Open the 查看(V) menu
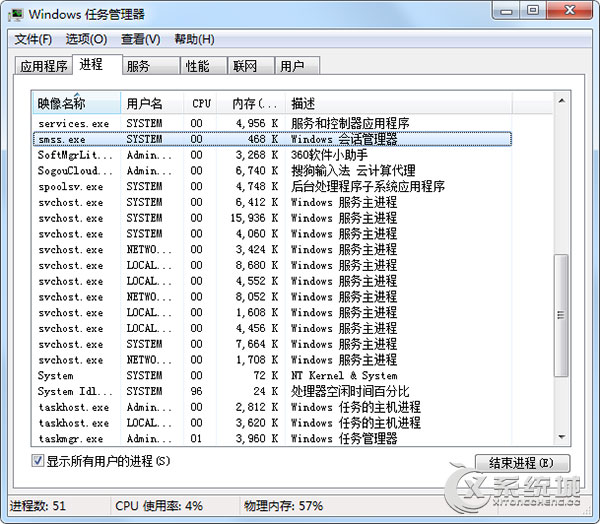The width and height of the screenshot is (600, 524). [x=140, y=39]
